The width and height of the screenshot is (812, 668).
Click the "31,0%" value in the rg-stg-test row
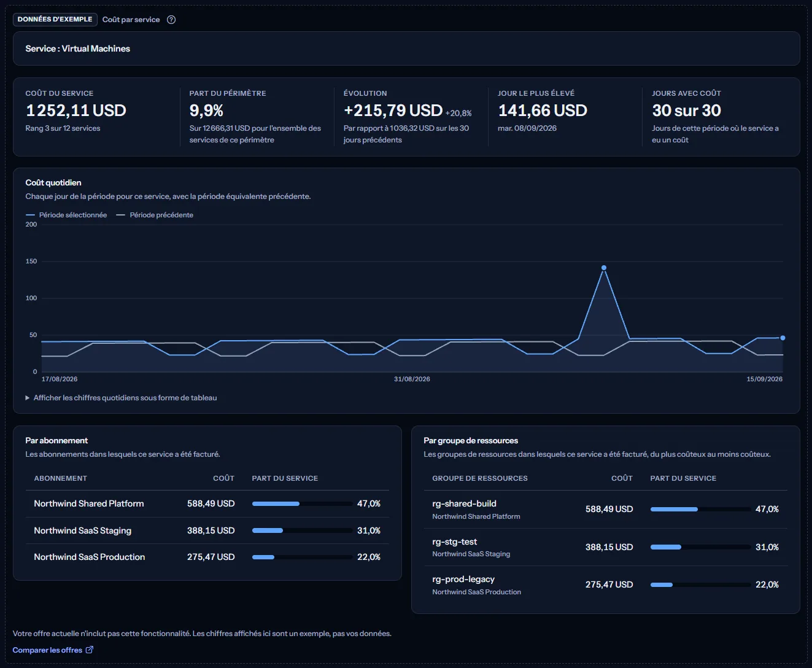[x=767, y=547]
